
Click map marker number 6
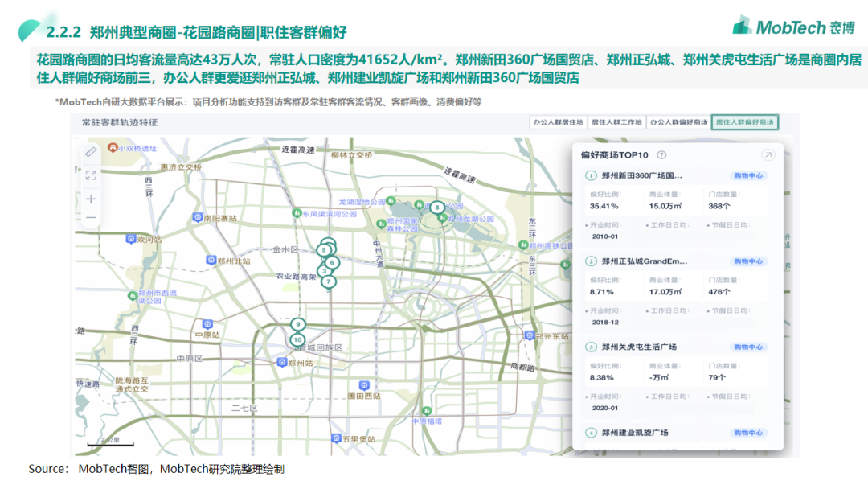(x=332, y=262)
